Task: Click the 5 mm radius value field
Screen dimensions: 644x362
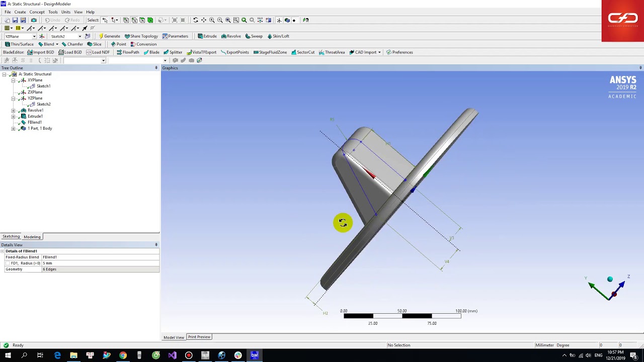Action: 101,263
